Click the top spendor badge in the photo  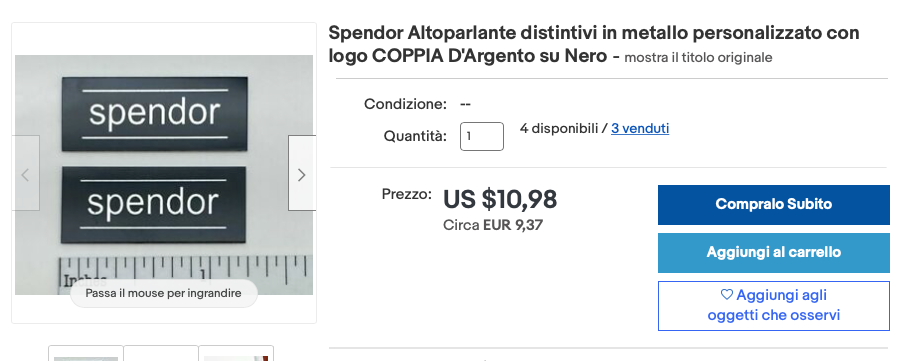[x=154, y=114]
